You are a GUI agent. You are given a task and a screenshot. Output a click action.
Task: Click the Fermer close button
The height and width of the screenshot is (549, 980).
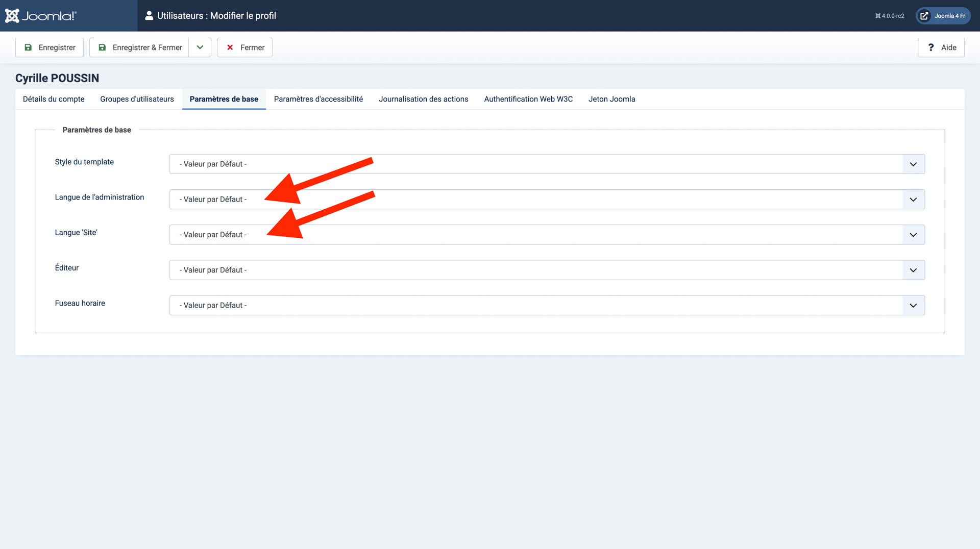245,47
